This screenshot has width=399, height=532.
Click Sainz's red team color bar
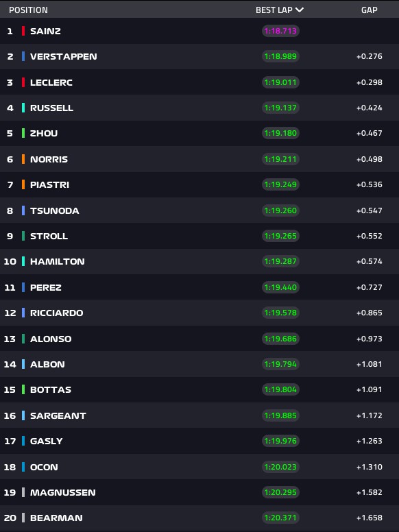(x=23, y=31)
